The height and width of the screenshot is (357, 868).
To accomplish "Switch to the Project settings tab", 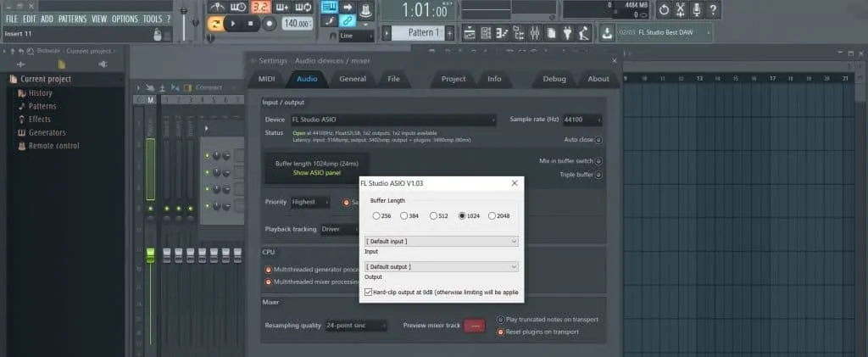I will click(453, 79).
